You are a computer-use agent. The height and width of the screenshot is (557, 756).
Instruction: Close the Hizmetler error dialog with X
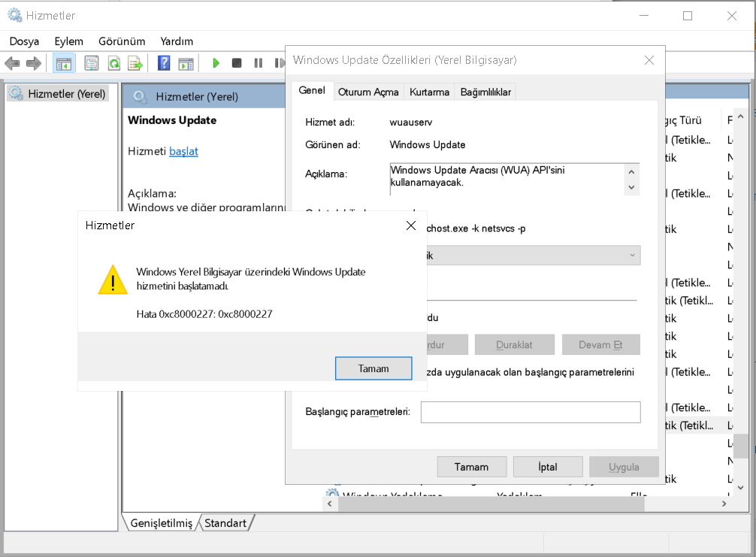[x=411, y=226]
